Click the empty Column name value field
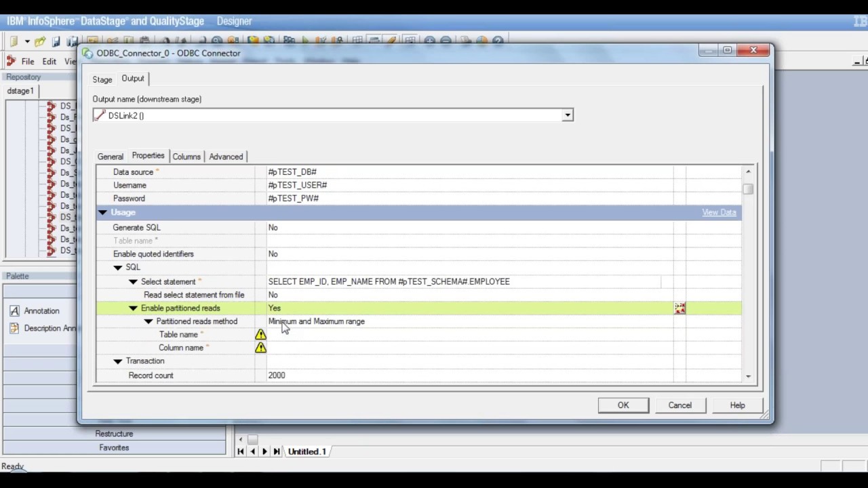Screen dimensions: 868x488 click(471, 348)
